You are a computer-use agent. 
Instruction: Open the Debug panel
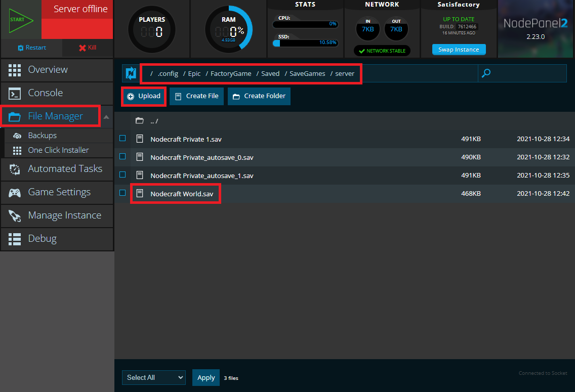42,238
